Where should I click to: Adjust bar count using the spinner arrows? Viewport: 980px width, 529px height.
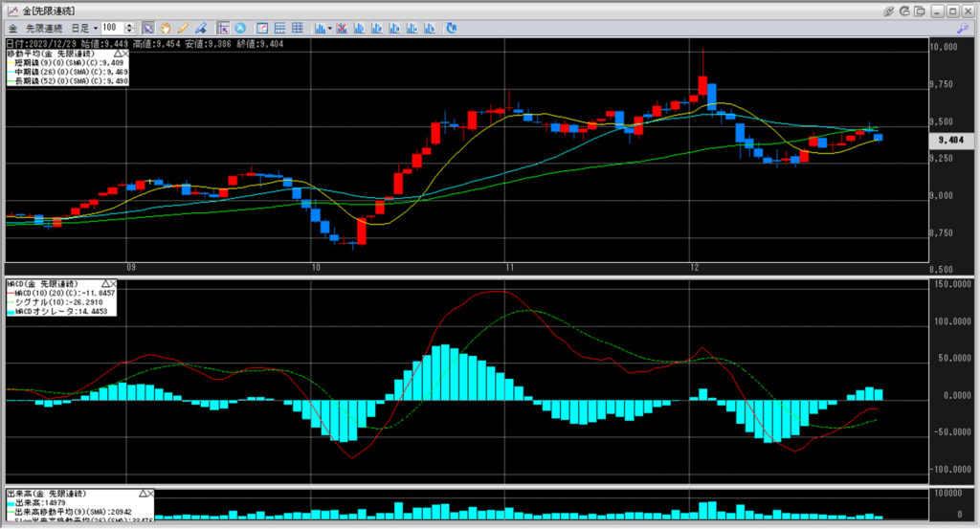point(128,28)
